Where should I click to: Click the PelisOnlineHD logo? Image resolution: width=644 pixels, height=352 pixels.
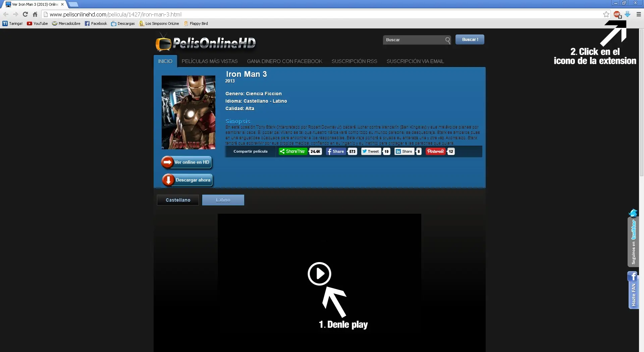[205, 43]
